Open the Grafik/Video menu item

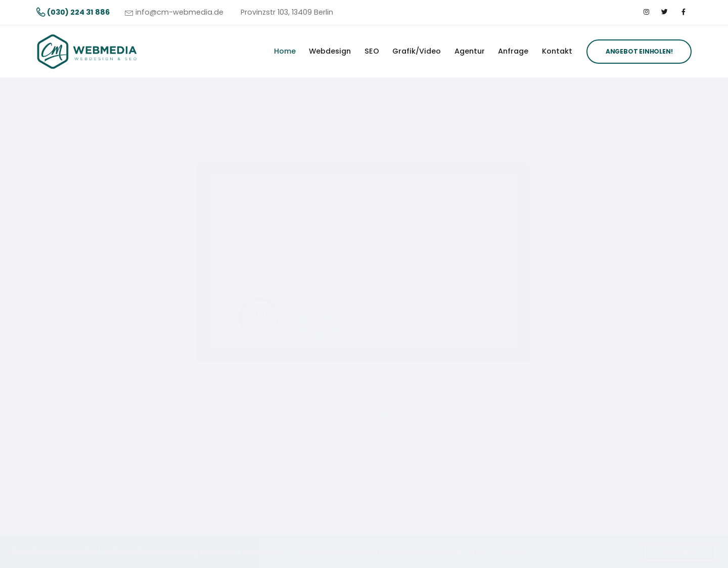tap(417, 51)
